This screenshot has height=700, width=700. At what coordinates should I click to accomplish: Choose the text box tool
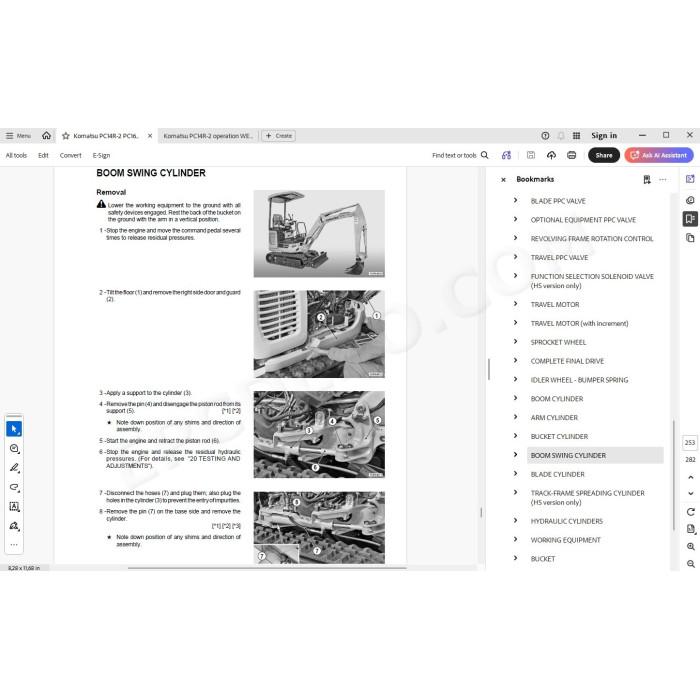(14, 506)
